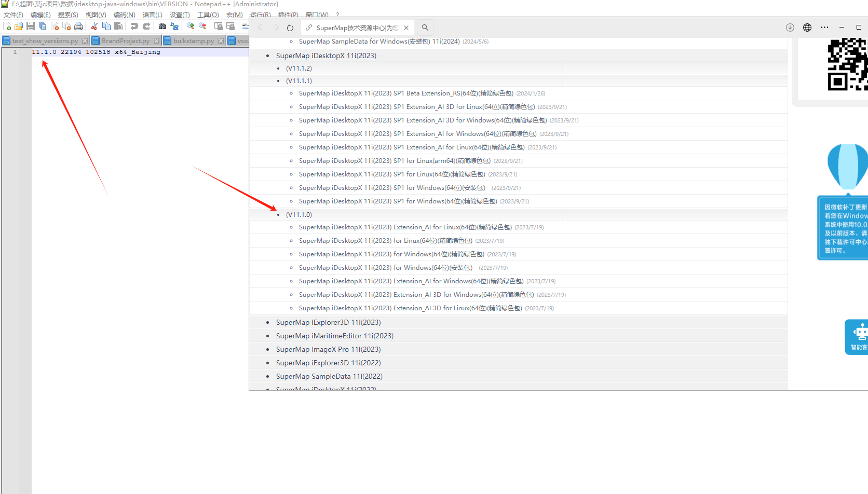Navigate back in the browser
The image size is (868, 494).
tap(260, 28)
